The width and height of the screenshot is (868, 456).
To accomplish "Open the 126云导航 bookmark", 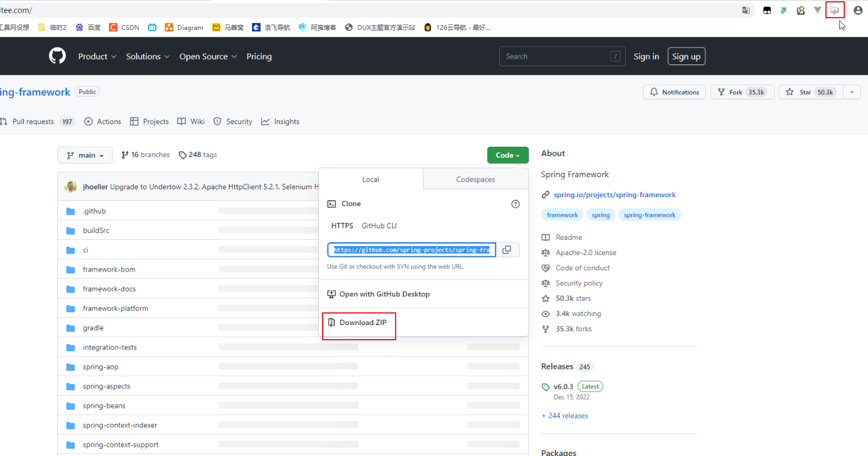I will click(x=457, y=27).
